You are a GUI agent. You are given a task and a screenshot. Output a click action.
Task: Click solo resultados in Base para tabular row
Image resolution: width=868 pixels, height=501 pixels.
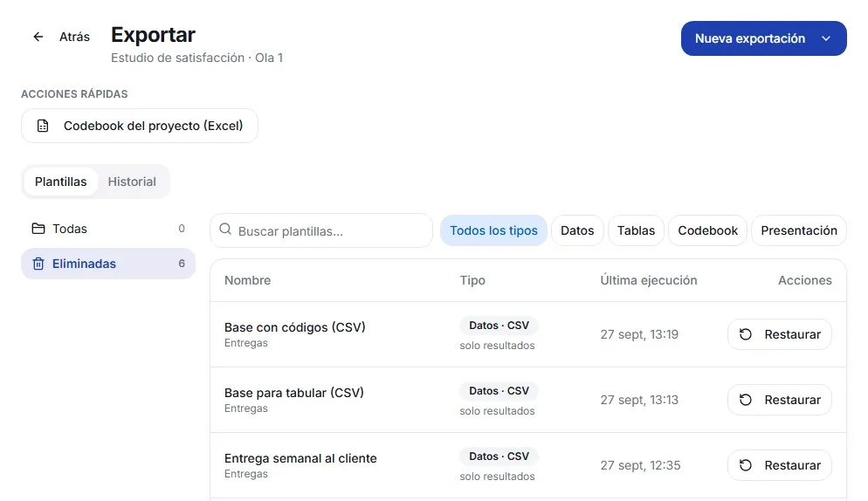coord(497,411)
